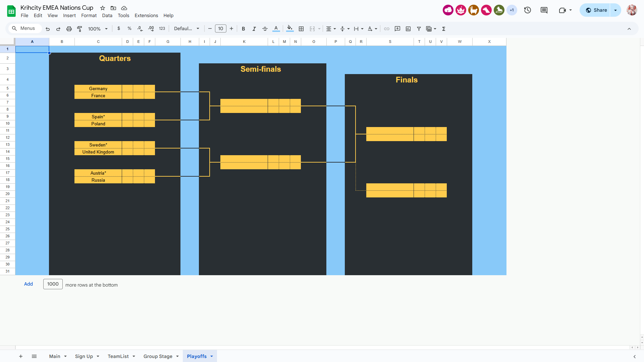Click the create filter icon
Image resolution: width=644 pixels, height=362 pixels.
(x=419, y=29)
